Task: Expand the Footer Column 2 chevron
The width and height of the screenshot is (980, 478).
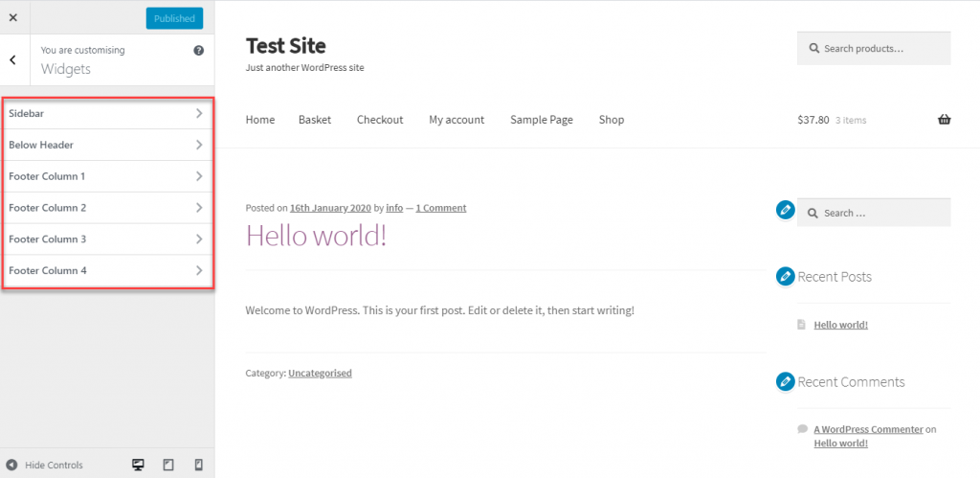Action: click(x=199, y=208)
